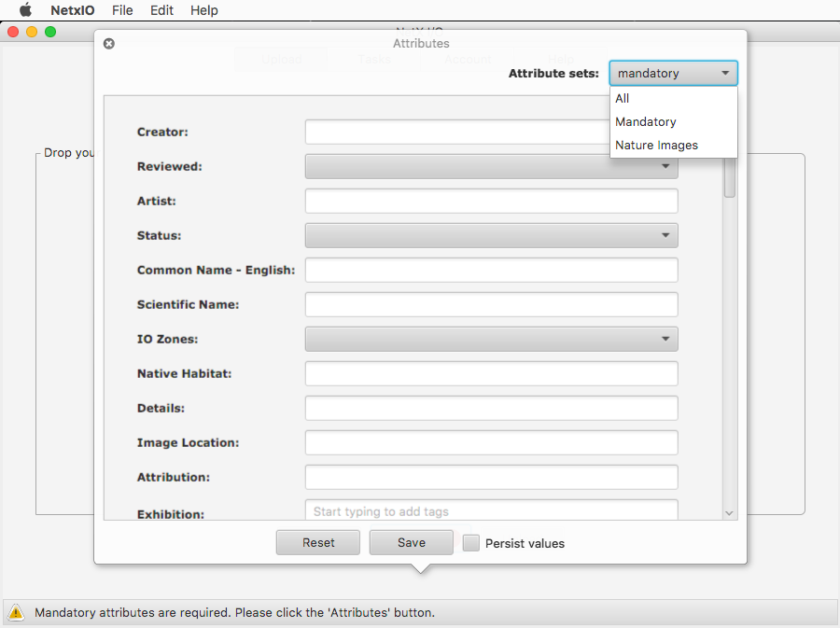
Task: Open the Reviewed dropdown
Action: (x=491, y=166)
